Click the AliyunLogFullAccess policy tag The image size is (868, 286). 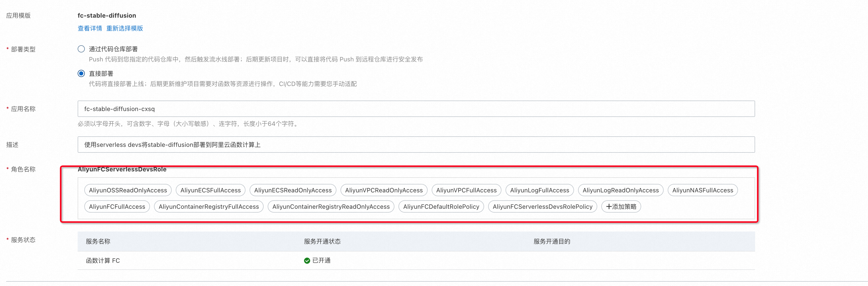(539, 190)
